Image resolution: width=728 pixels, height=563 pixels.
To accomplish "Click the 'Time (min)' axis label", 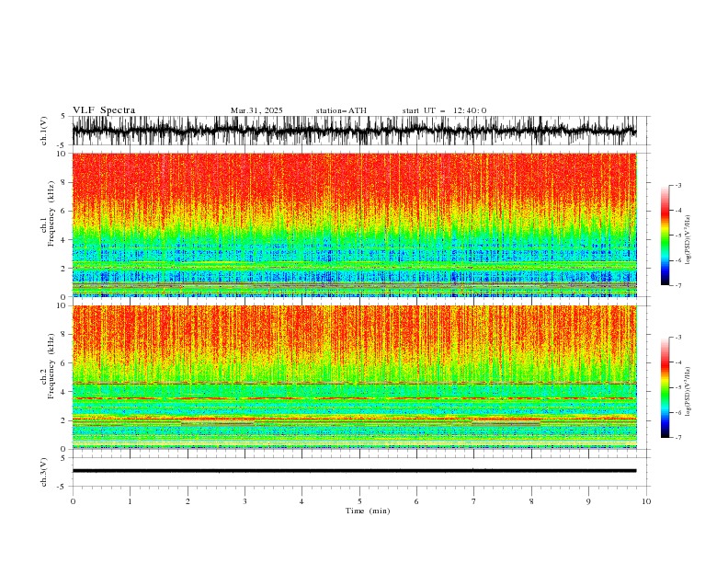I will pyautogui.click(x=368, y=511).
